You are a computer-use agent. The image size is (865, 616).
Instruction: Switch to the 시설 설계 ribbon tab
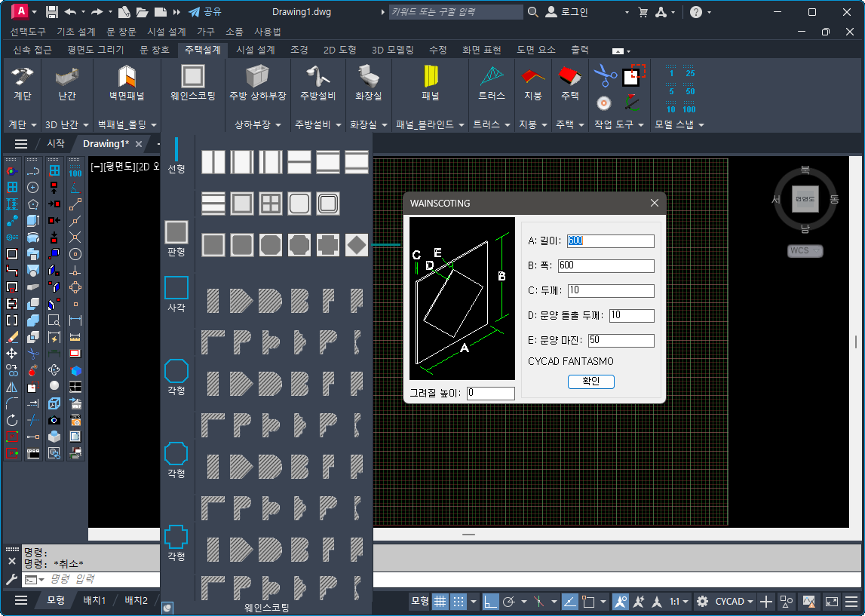click(256, 50)
